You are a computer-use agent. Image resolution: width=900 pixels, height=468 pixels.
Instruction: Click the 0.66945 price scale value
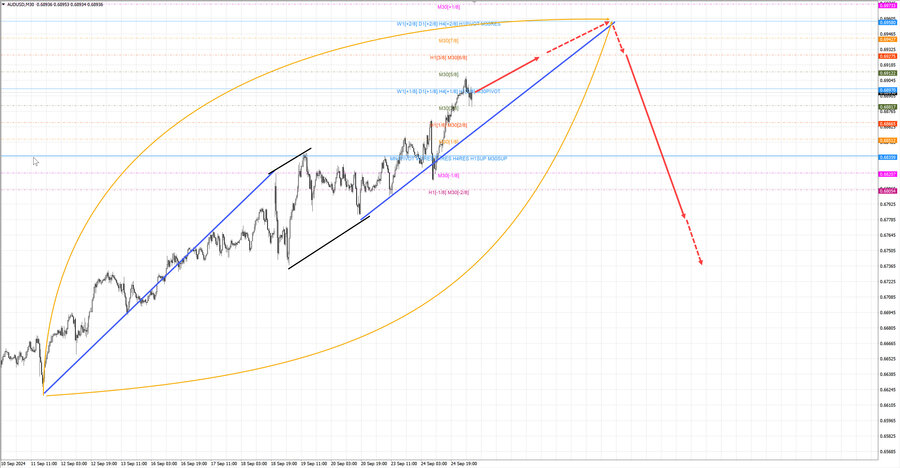pos(889,312)
